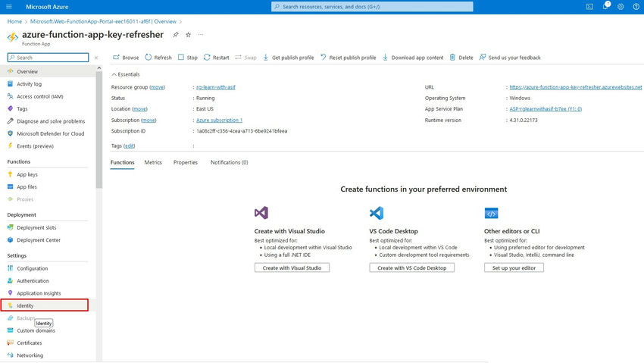Viewport: 644px width, 363px height.
Task: Download app content
Action: [413, 58]
